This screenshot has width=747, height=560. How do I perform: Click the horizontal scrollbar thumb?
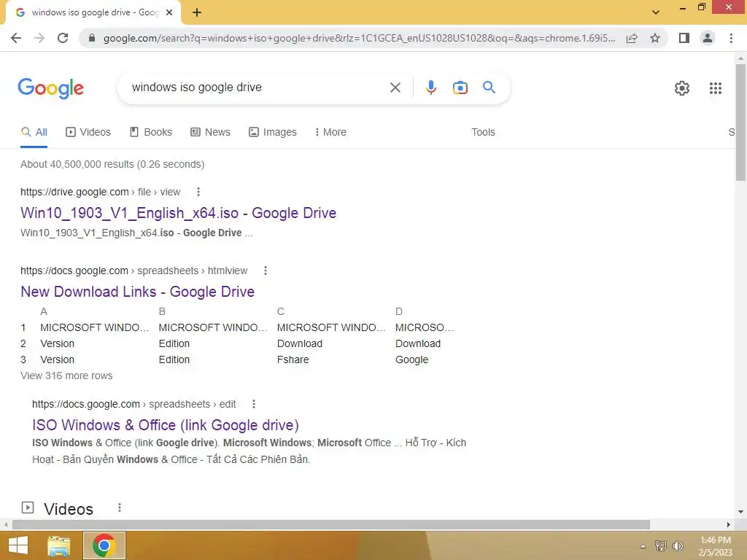click(x=330, y=524)
